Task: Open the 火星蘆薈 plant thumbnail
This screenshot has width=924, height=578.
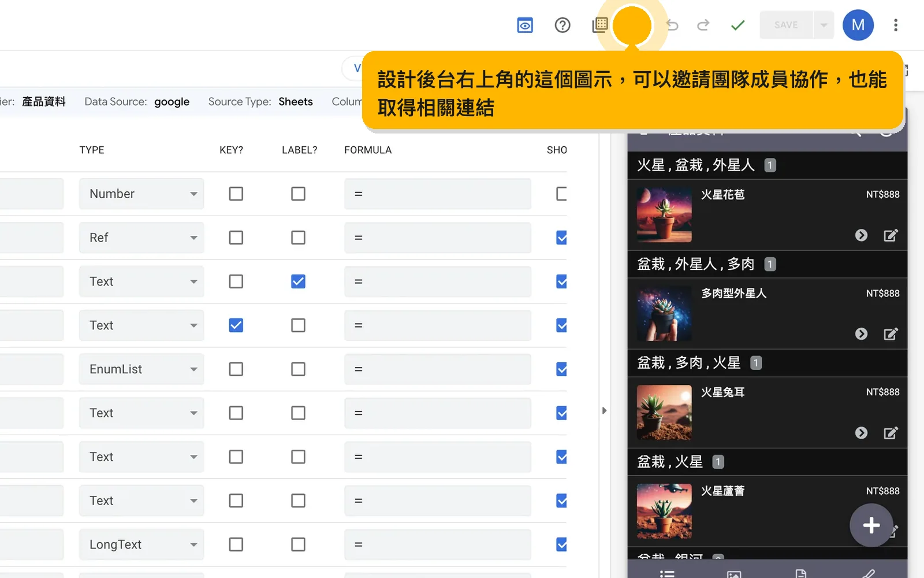Action: [664, 512]
